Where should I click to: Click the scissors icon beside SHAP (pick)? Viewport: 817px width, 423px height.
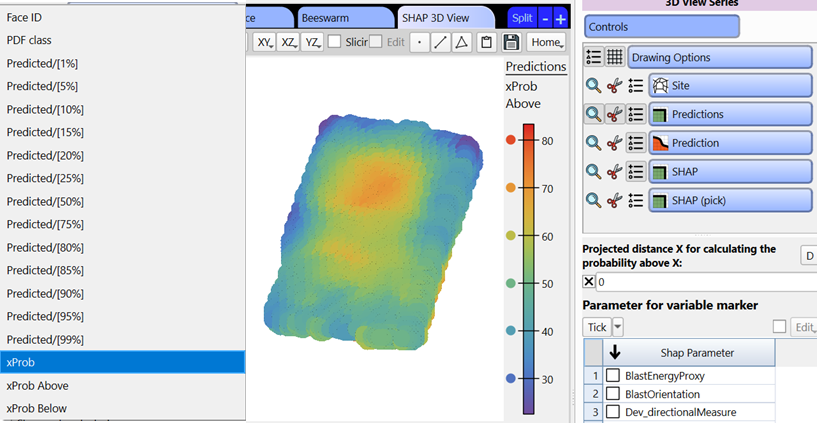(x=615, y=201)
